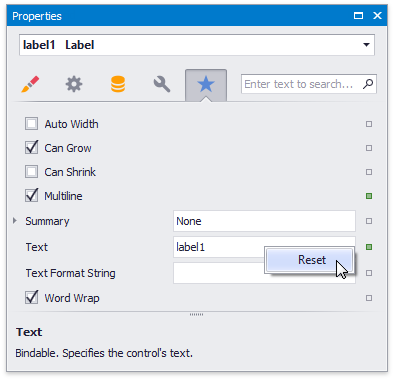This screenshot has width=394, height=380.
Task: Open the Design tab with wrench icon
Action: 162,84
